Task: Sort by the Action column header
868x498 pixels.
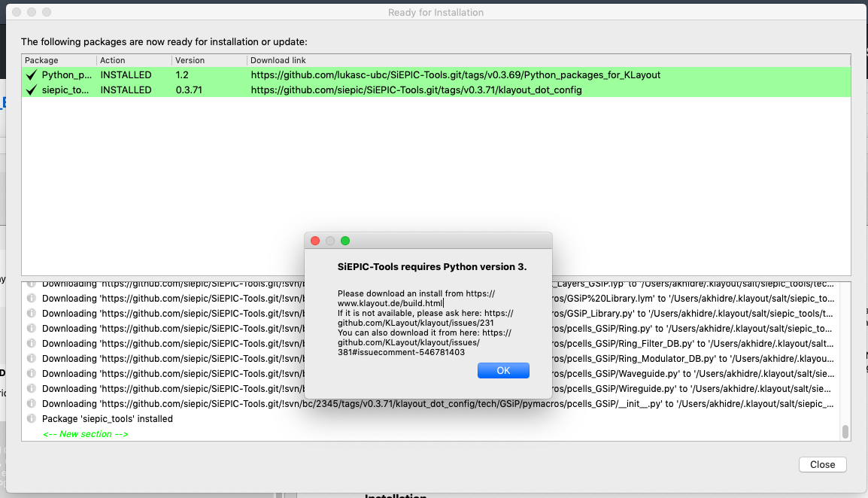Action: point(134,60)
